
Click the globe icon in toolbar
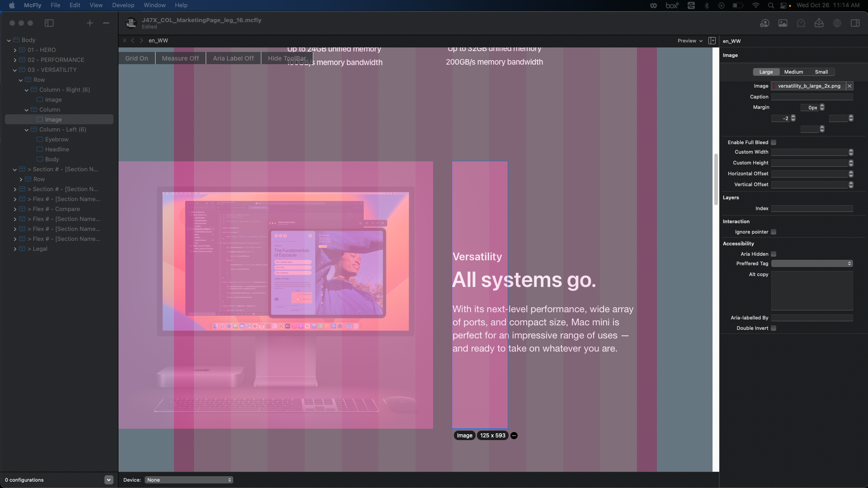tap(837, 23)
